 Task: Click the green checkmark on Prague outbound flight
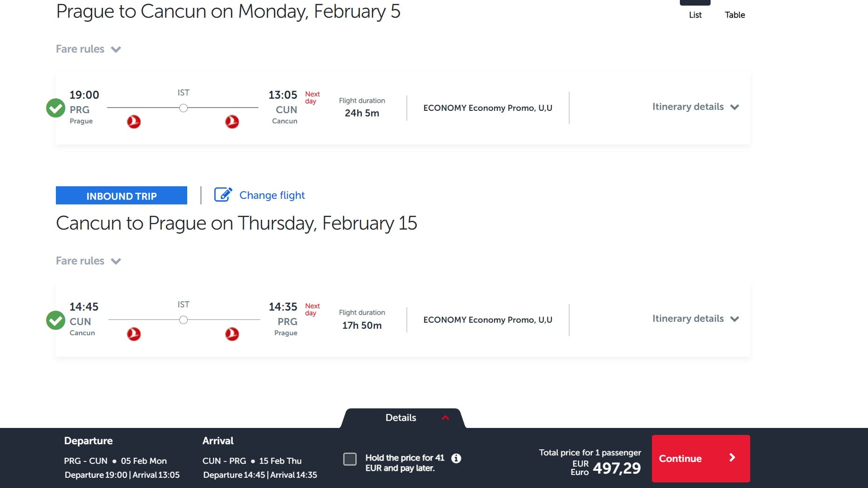pos(55,108)
